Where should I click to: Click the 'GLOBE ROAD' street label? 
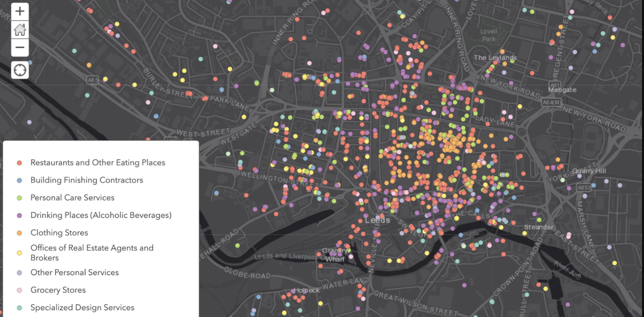pyautogui.click(x=247, y=273)
